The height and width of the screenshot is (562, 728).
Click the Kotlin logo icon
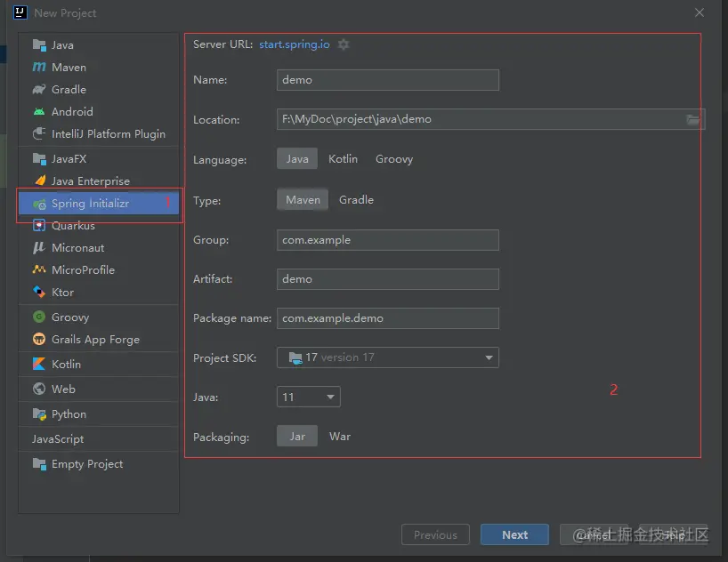39,364
